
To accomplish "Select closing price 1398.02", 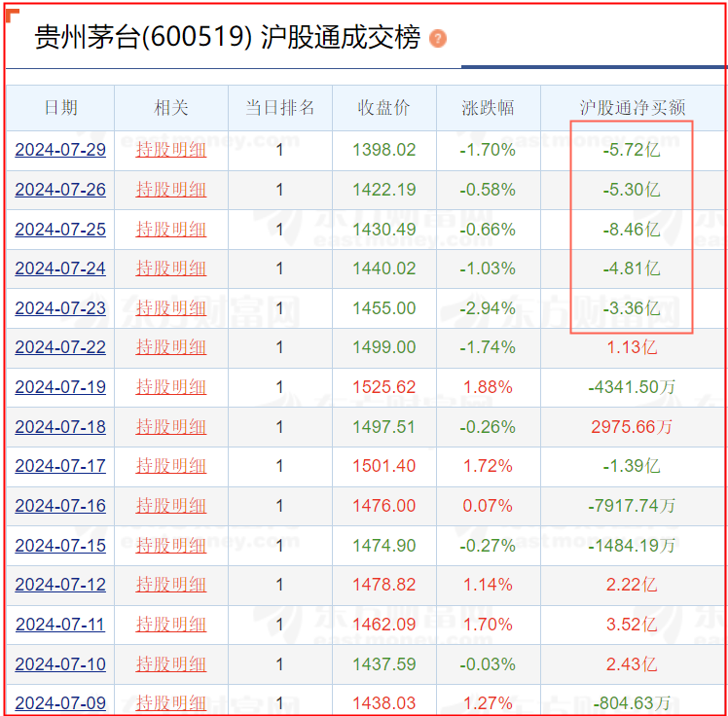I will tap(384, 150).
